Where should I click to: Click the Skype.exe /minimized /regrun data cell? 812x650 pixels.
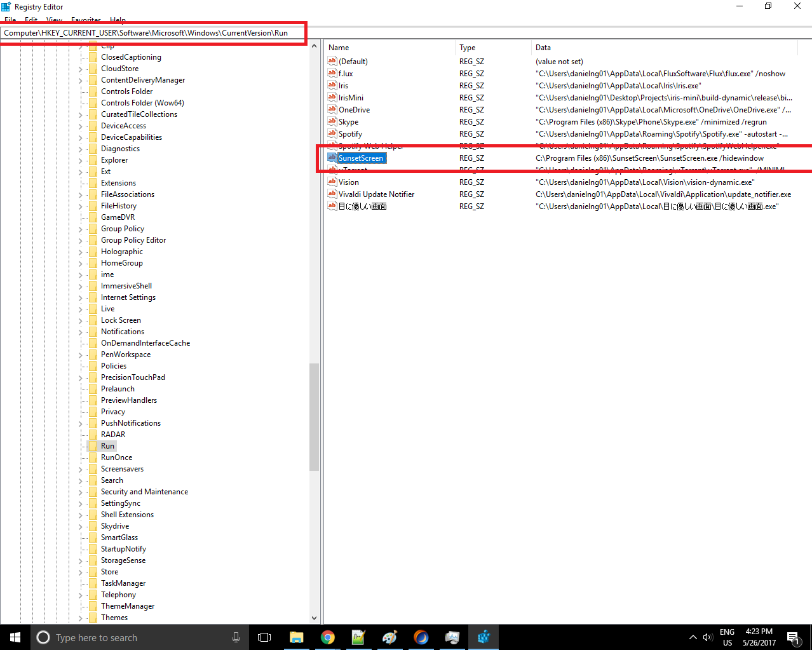(x=651, y=122)
